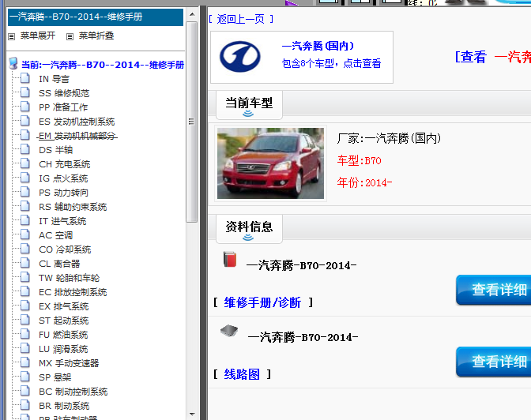Open the 线路图 link
Viewport: 531px width, 420px height.
[242, 374]
